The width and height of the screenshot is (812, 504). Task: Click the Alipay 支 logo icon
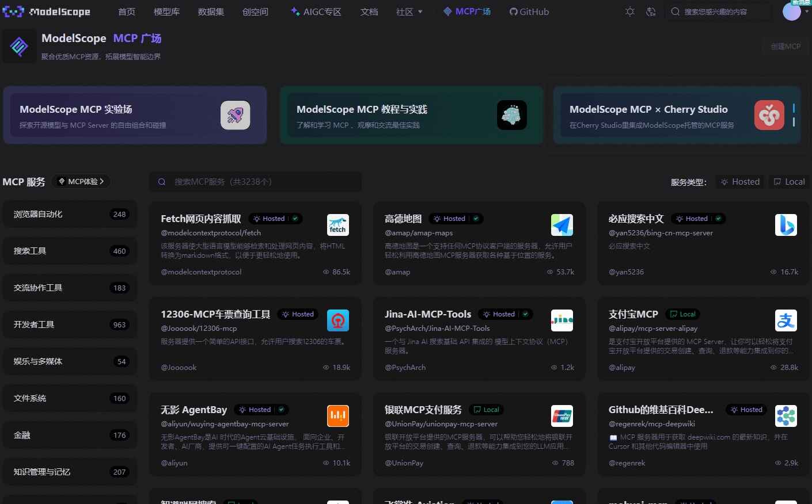pos(786,320)
